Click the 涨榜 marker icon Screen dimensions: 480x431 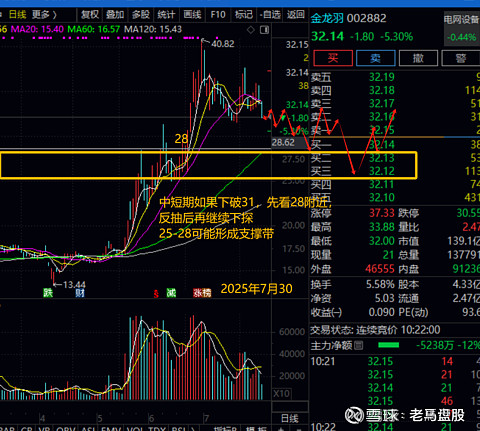[x=202, y=293]
